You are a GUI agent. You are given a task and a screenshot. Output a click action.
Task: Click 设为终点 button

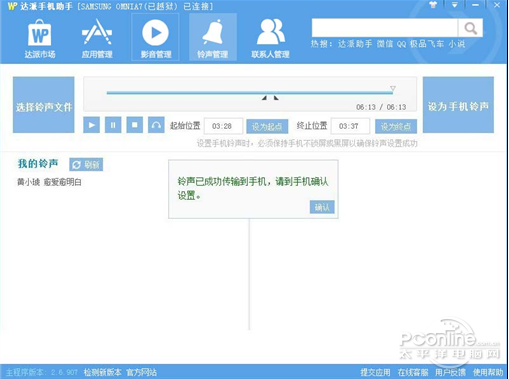tap(396, 126)
